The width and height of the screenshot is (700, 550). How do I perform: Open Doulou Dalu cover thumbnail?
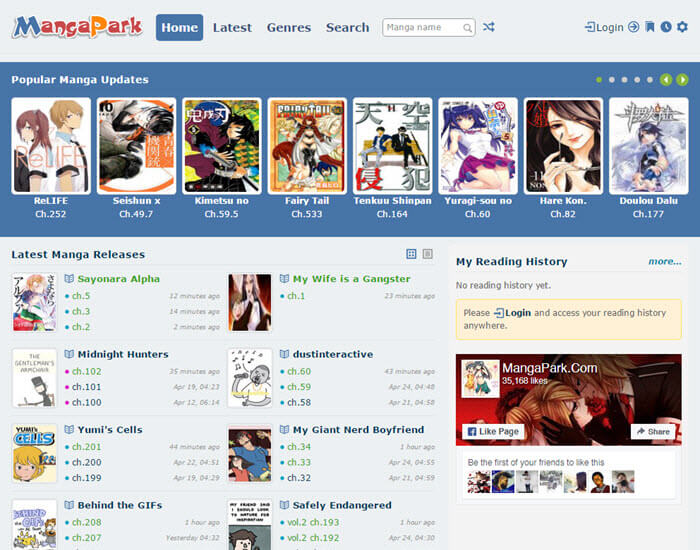[649, 146]
